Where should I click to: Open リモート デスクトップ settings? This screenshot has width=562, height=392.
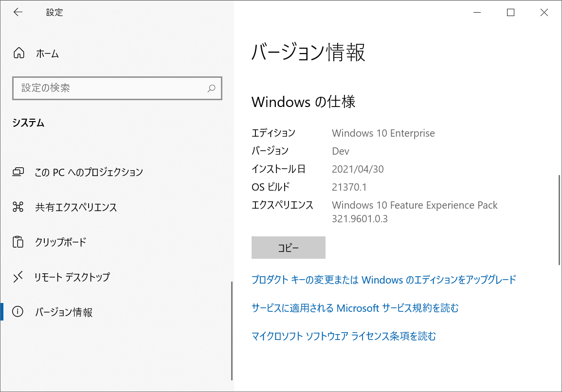(72, 277)
